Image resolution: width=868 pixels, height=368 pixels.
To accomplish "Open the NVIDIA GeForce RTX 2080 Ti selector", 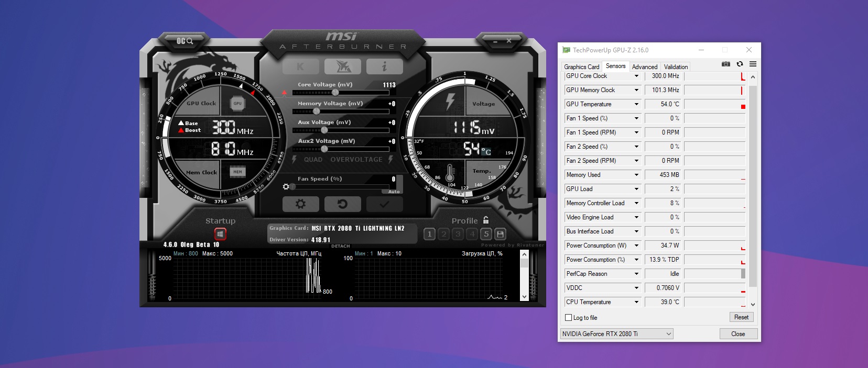I will pyautogui.click(x=616, y=334).
